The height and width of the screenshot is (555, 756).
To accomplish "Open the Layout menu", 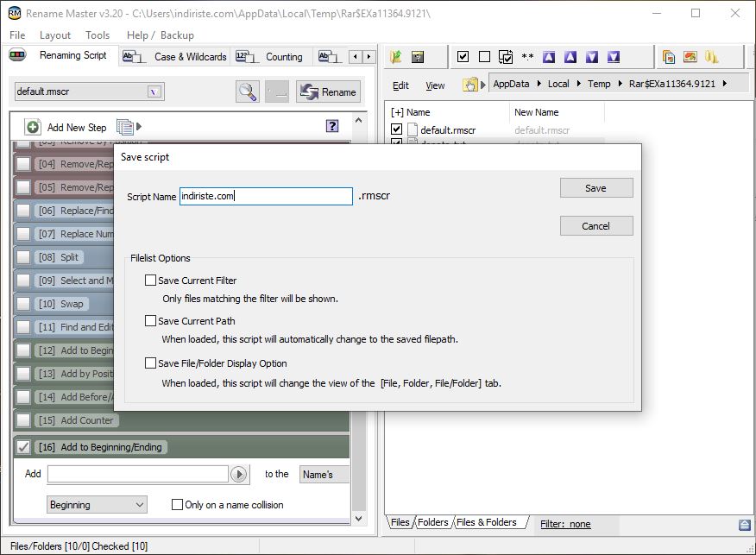I will 55,35.
